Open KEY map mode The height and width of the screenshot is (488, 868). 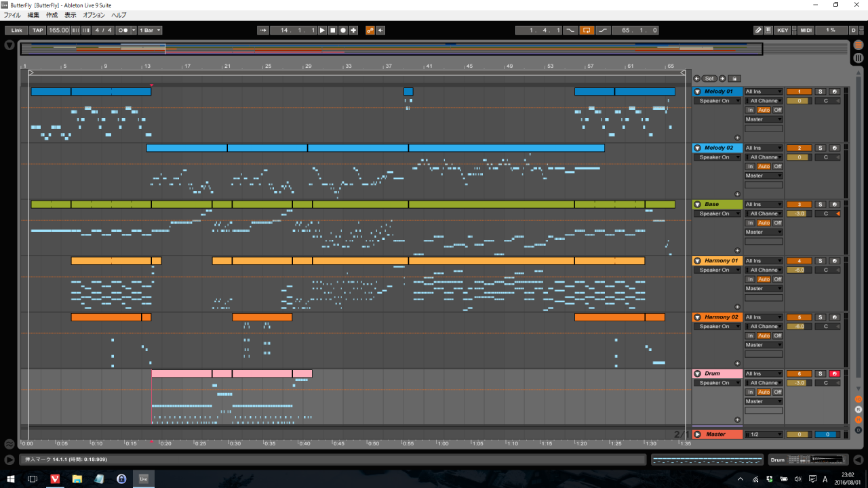[x=783, y=30]
